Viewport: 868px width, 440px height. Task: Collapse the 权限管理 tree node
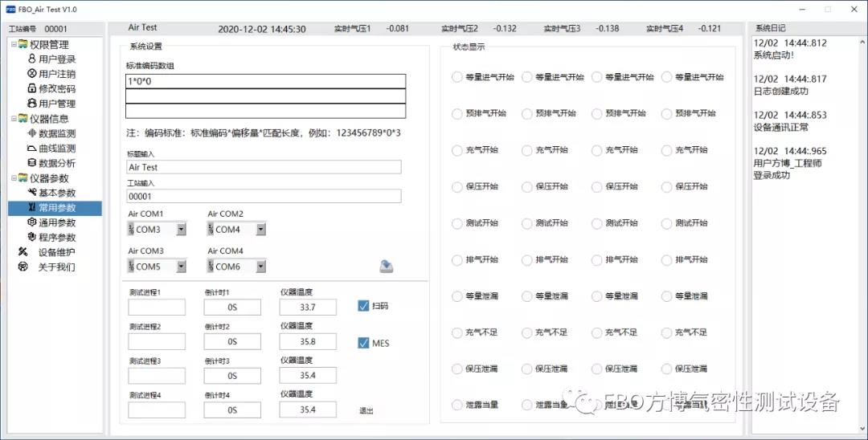[x=13, y=44]
